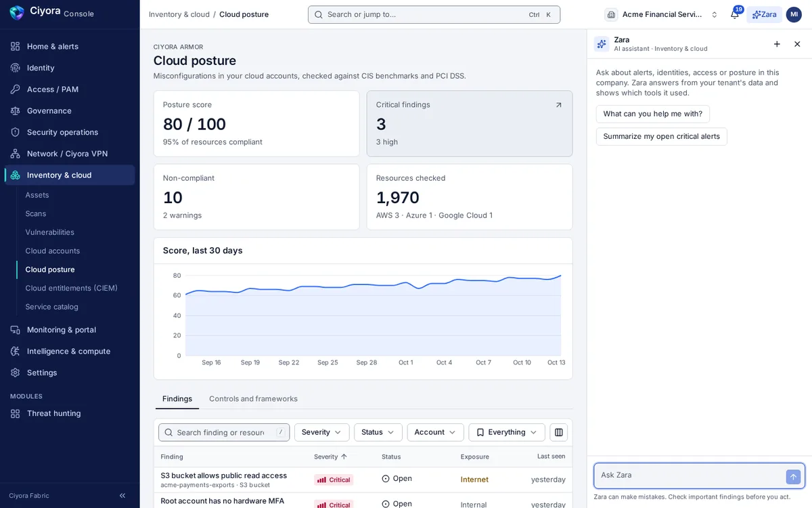Focus the Search or jump to field

pos(434,14)
